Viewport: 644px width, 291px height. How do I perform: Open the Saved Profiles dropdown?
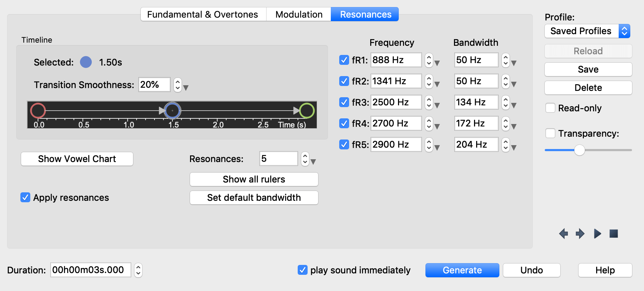(587, 31)
